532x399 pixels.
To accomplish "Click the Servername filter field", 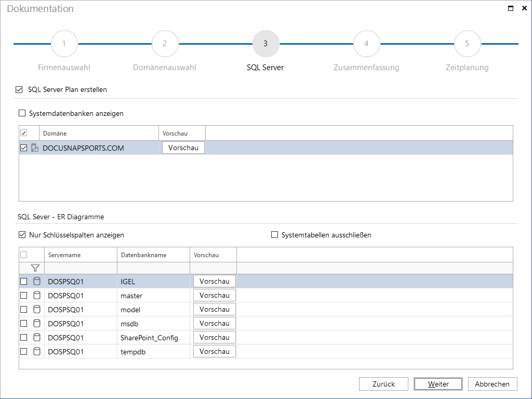I will tap(81, 268).
